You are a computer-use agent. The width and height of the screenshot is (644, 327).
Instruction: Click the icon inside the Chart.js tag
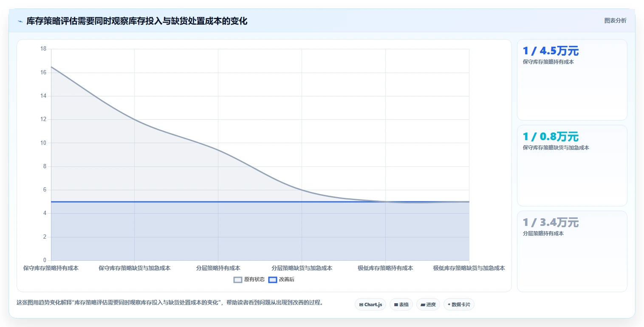click(361, 304)
